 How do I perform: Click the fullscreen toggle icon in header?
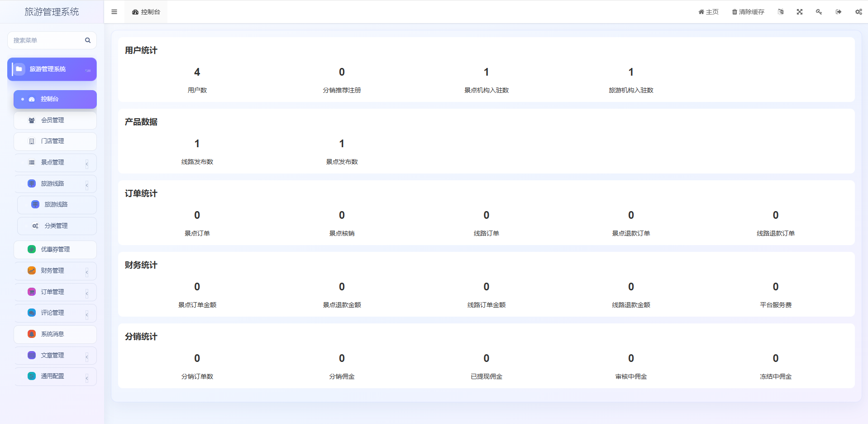pos(800,12)
